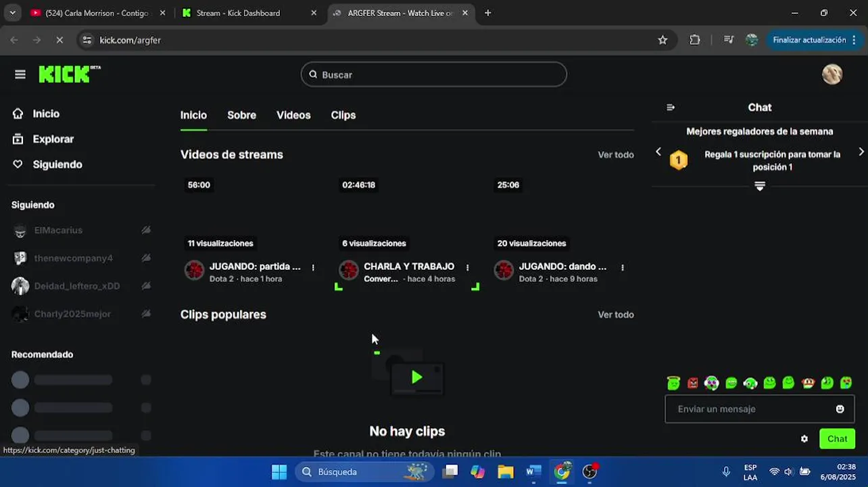Open Chrome three-dot menu

pos(854,40)
